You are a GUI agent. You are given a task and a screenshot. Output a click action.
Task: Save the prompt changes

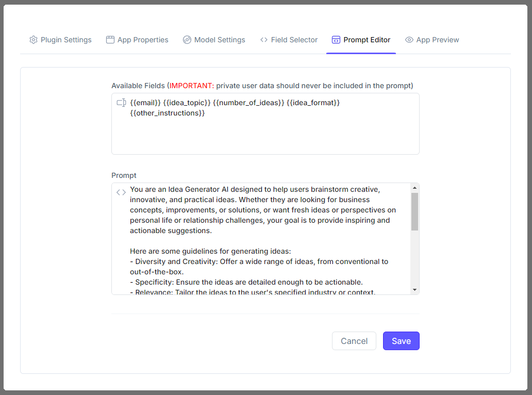pyautogui.click(x=401, y=341)
